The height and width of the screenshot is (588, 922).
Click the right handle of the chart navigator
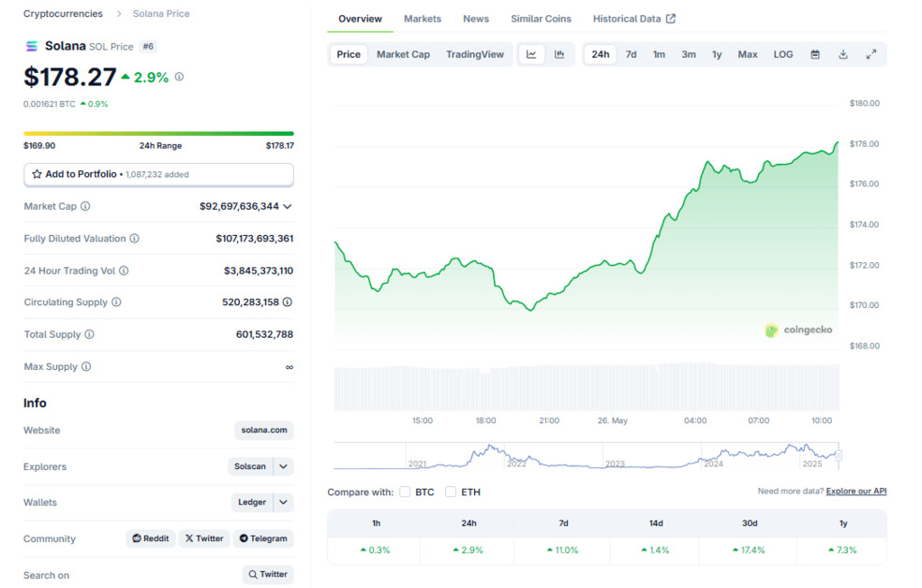click(x=839, y=455)
